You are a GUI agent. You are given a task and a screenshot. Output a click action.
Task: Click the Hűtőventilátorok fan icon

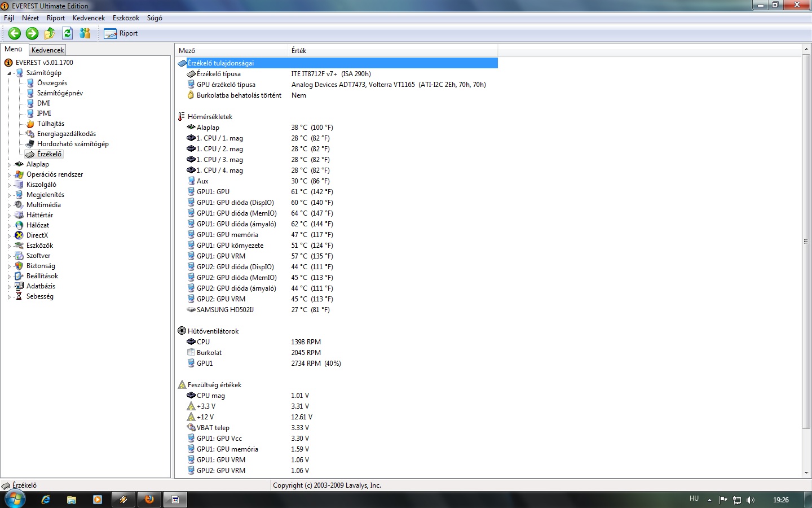[182, 331]
